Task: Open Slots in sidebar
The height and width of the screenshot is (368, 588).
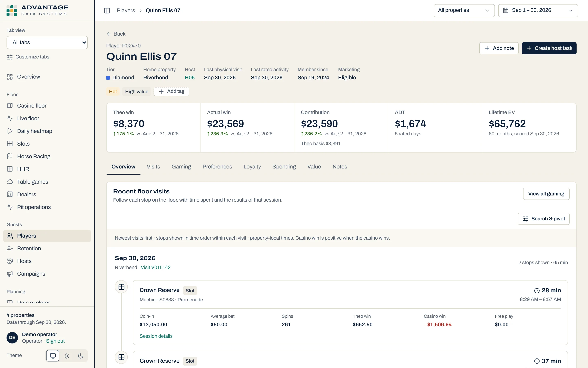Action: pos(47,144)
